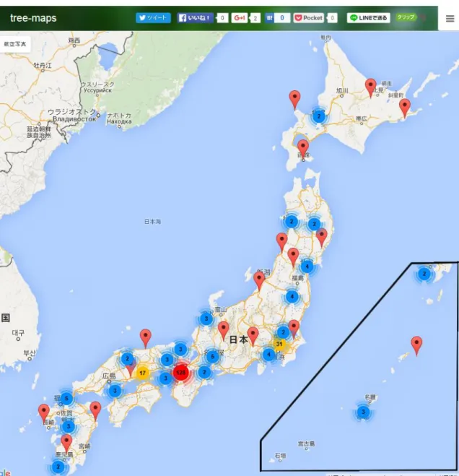Open the 4 cluster just above 福島

coord(307,267)
